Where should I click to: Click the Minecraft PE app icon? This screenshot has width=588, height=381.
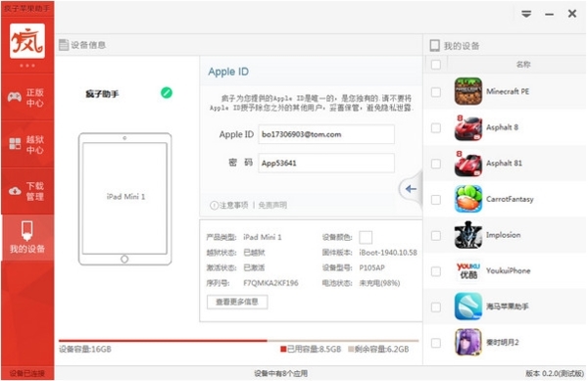468,91
